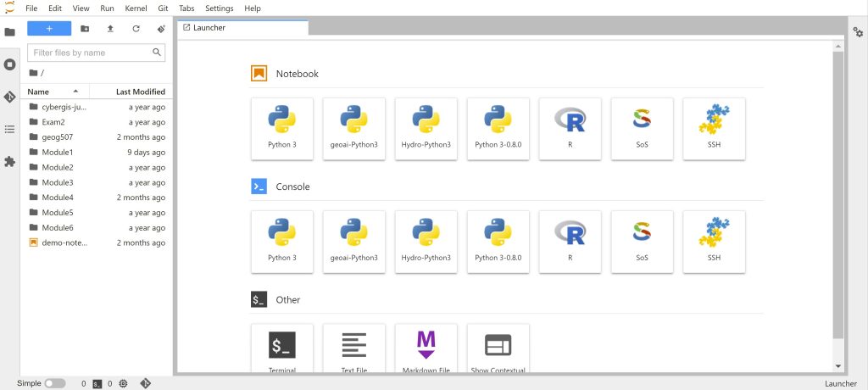Refresh the file browser list

[136, 29]
